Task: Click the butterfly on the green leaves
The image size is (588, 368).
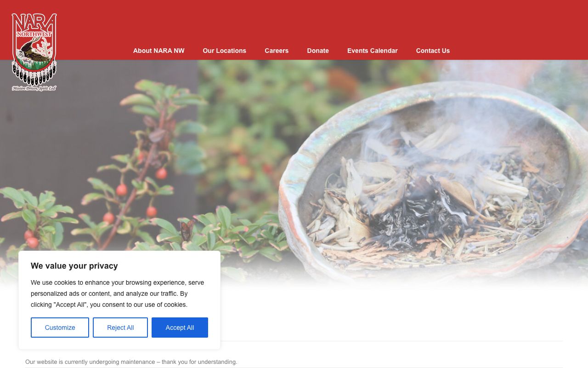Action: [x=187, y=230]
